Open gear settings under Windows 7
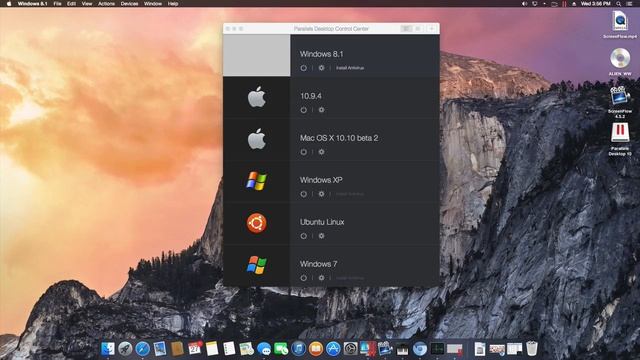Viewport: 640px width, 360px height. click(322, 278)
